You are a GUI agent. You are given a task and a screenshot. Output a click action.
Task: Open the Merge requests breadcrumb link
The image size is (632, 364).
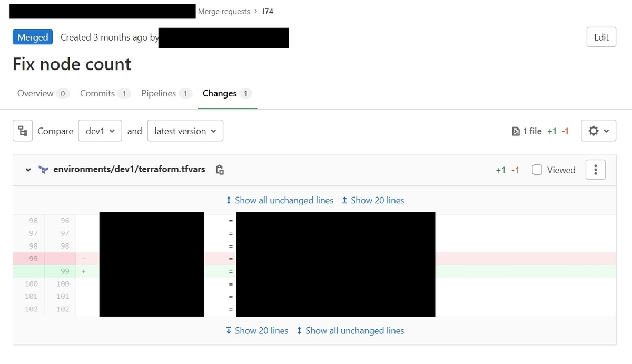tap(224, 12)
